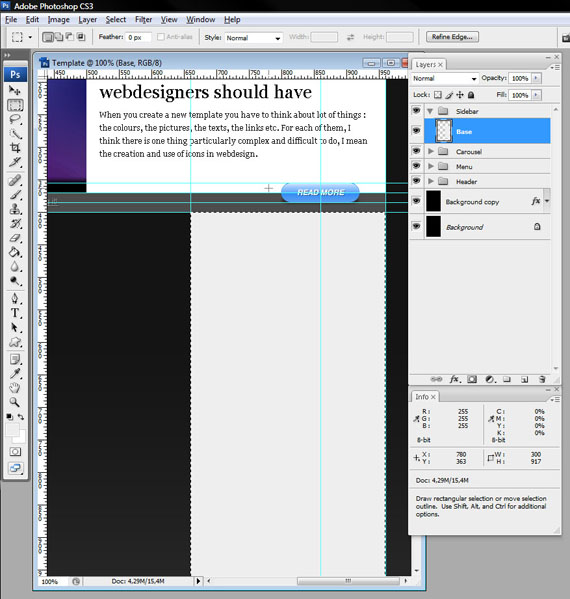This screenshot has width=570, height=599.
Task: Select the Move tool
Action: coord(15,90)
